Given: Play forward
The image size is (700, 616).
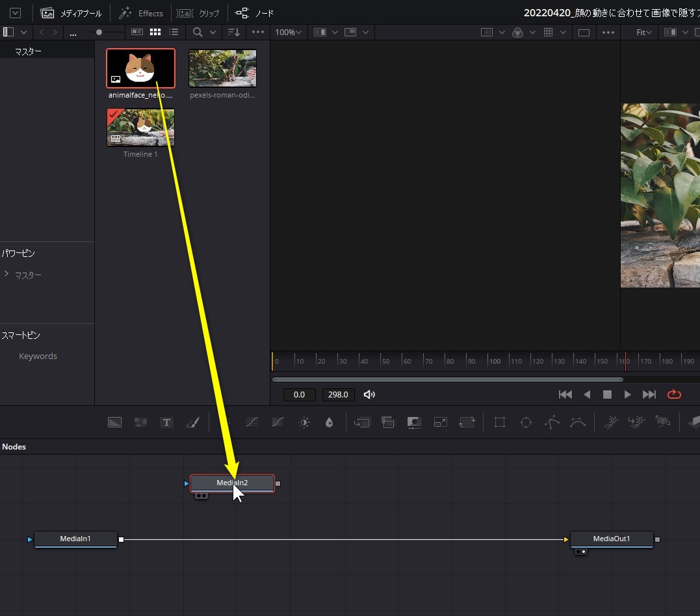Looking at the screenshot, I should coord(627,394).
